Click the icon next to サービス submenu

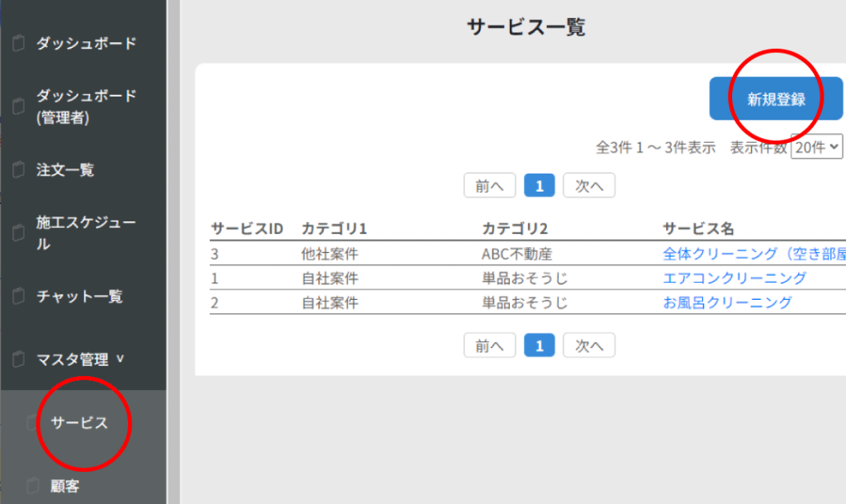(33, 423)
